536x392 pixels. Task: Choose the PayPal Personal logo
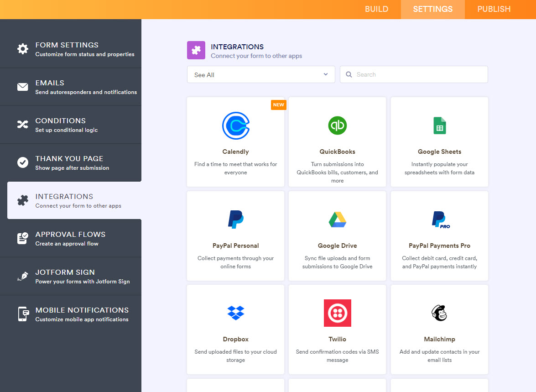click(x=235, y=220)
